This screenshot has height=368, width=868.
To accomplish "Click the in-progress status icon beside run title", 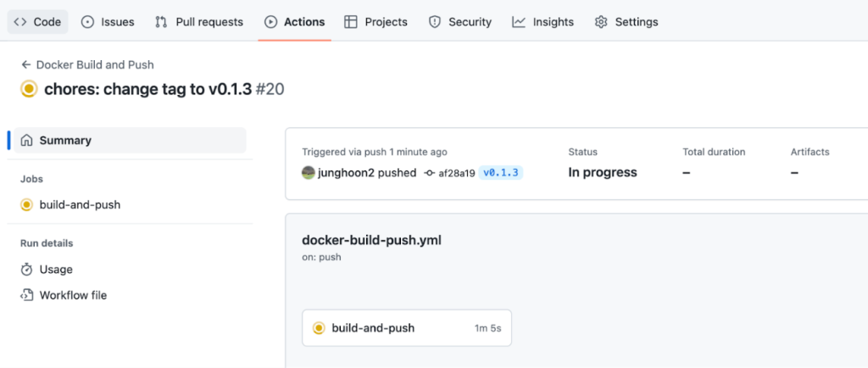I will tap(29, 89).
